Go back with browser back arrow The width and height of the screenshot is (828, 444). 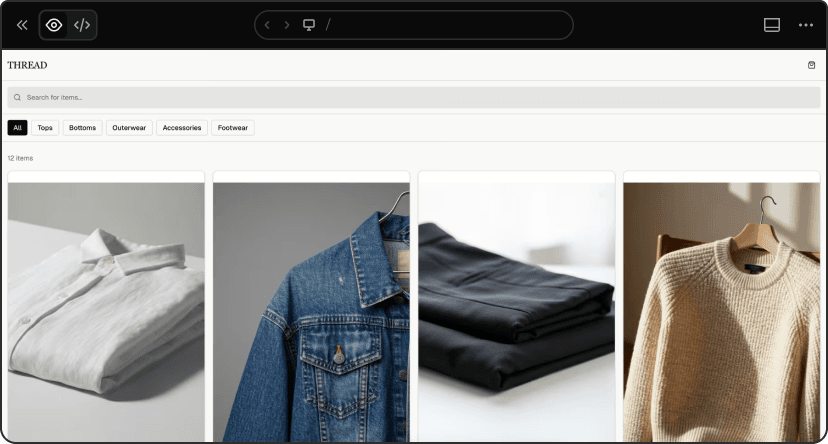(x=267, y=25)
